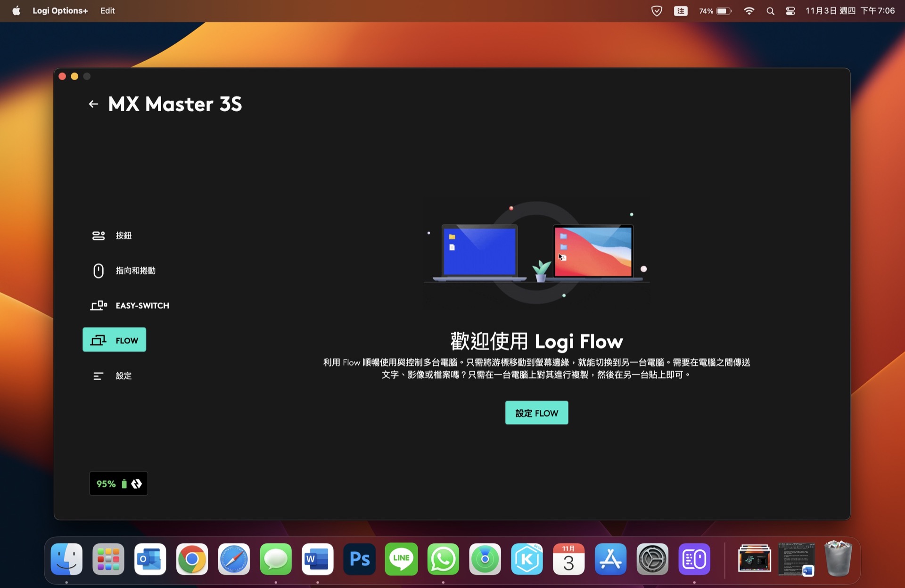Minimize the Logi Options+ window
The height and width of the screenshot is (588, 905).
tap(74, 76)
